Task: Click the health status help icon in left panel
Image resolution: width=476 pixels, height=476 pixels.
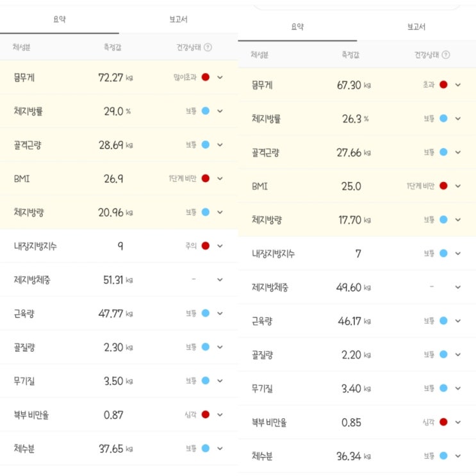Action: pos(208,47)
